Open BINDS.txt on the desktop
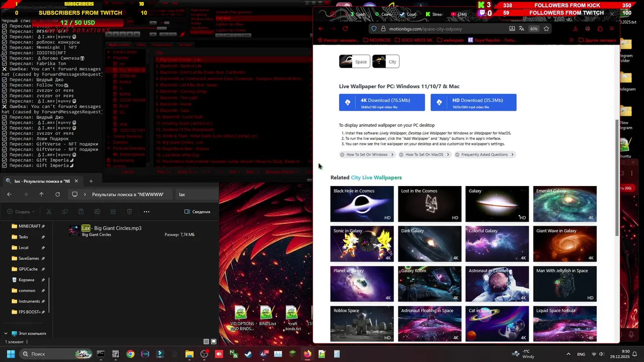The image size is (644, 362). 267,317
